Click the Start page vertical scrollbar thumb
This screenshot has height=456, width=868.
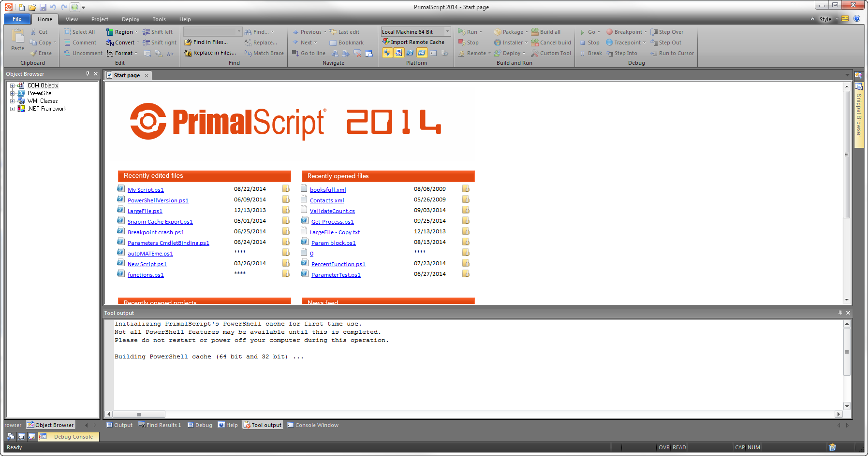pos(846,155)
